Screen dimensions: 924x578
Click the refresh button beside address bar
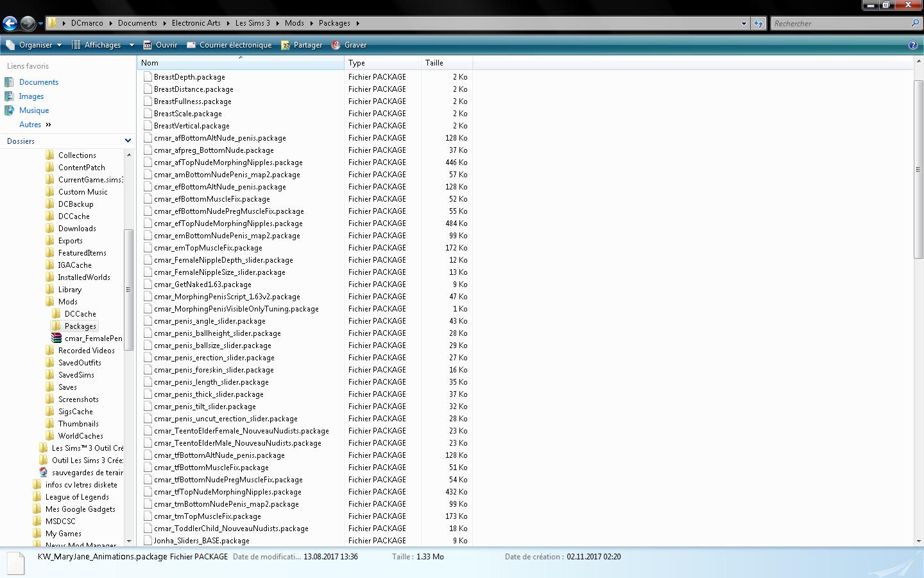click(758, 23)
